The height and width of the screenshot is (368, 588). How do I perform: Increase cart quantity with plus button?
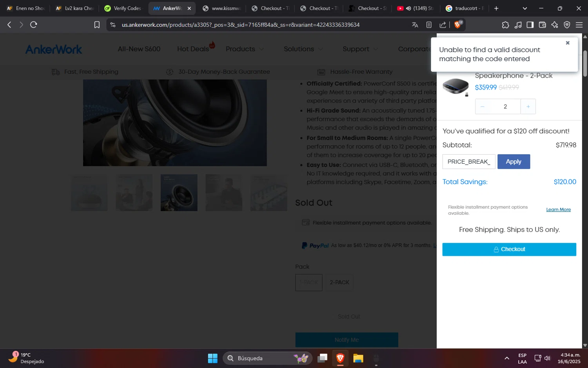click(528, 107)
